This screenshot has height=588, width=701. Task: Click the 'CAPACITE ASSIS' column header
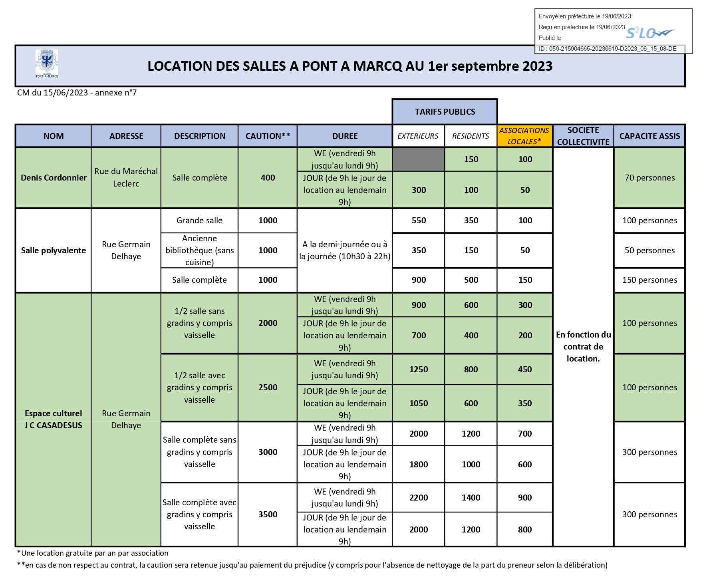pyautogui.click(x=649, y=136)
